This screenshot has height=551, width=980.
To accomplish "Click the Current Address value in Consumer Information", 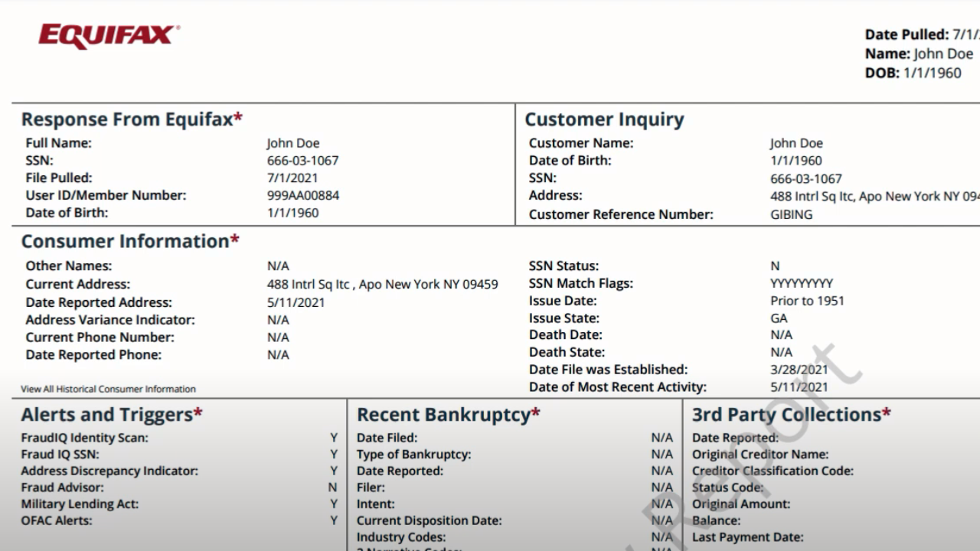I will tap(382, 284).
